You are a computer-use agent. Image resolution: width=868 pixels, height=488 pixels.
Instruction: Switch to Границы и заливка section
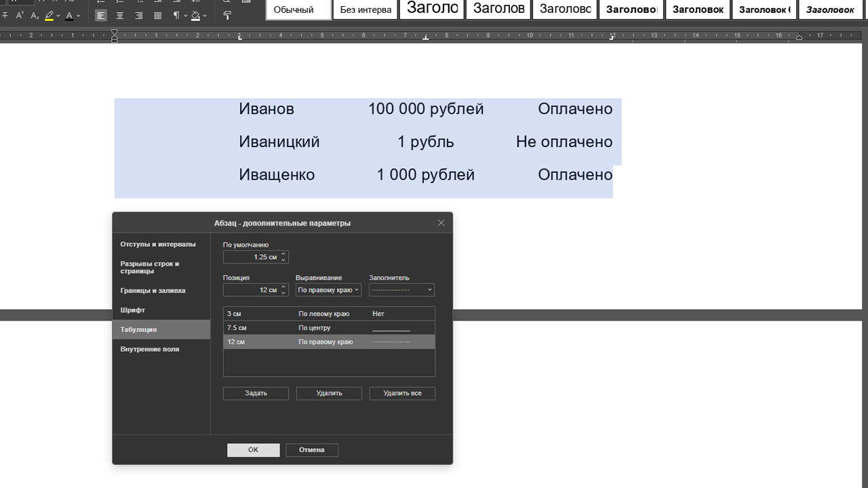(x=161, y=290)
